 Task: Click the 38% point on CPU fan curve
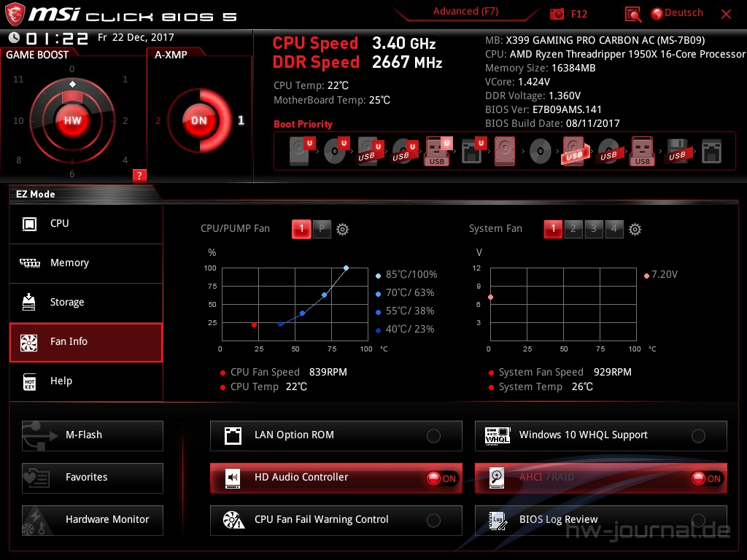pos(303,314)
